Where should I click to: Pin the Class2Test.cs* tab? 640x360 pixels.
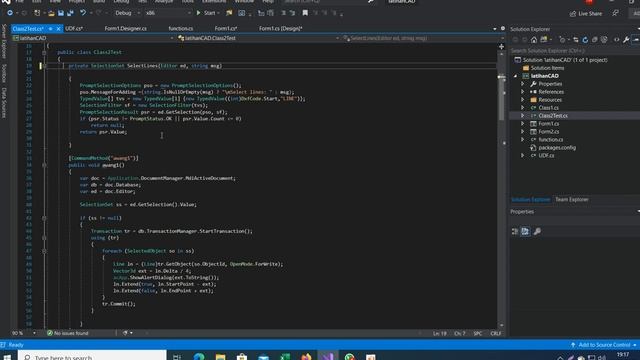pyautogui.click(x=51, y=29)
